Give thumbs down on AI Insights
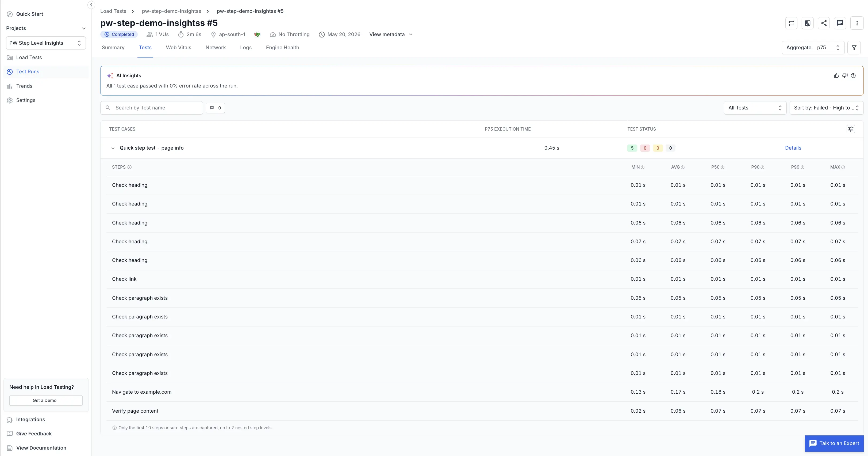 click(x=845, y=75)
